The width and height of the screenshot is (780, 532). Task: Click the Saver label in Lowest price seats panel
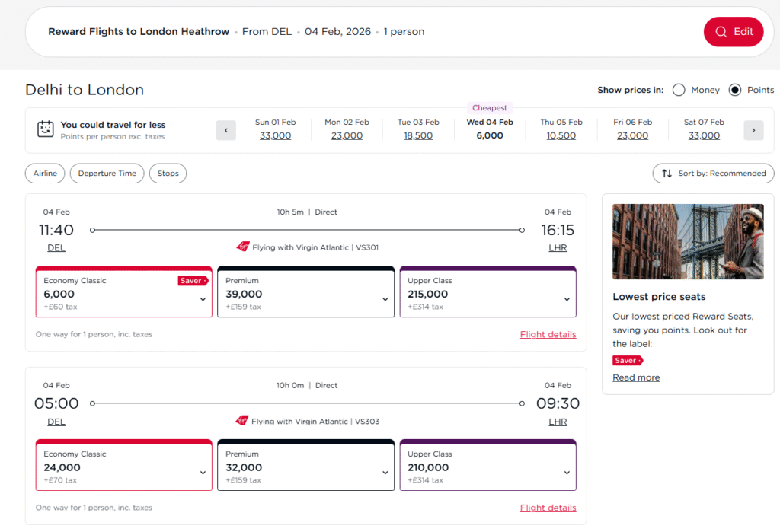click(x=627, y=361)
